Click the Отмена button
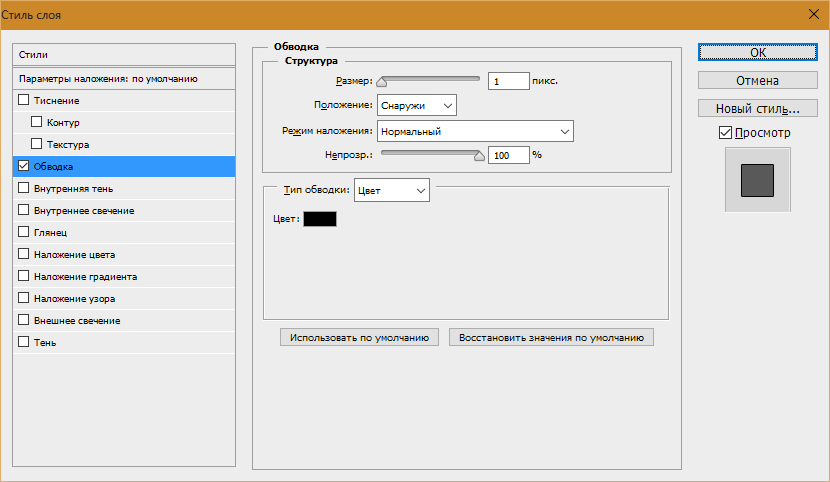Screen dimensions: 830x482 tap(757, 80)
